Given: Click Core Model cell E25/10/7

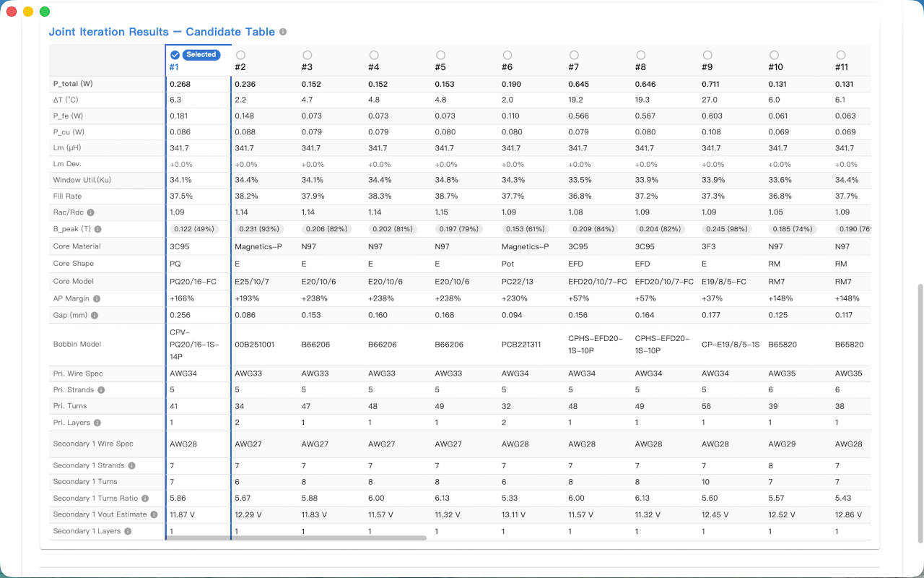Looking at the screenshot, I should tap(252, 281).
